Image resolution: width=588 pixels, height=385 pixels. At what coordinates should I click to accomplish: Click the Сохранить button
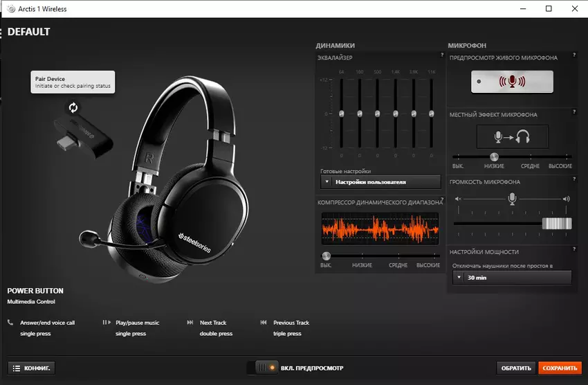coord(560,368)
